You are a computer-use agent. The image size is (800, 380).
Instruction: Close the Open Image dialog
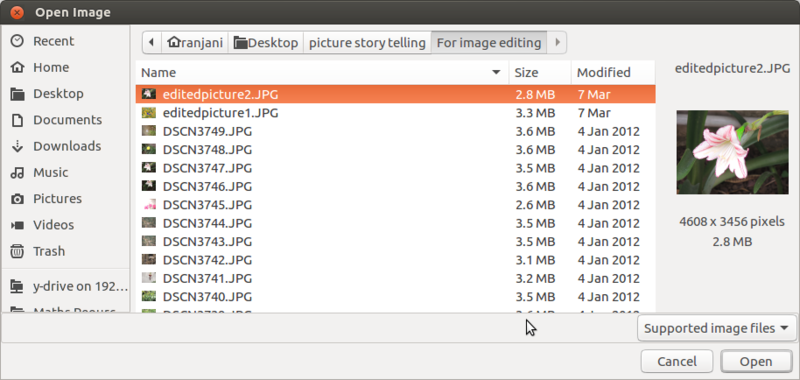pyautogui.click(x=16, y=12)
